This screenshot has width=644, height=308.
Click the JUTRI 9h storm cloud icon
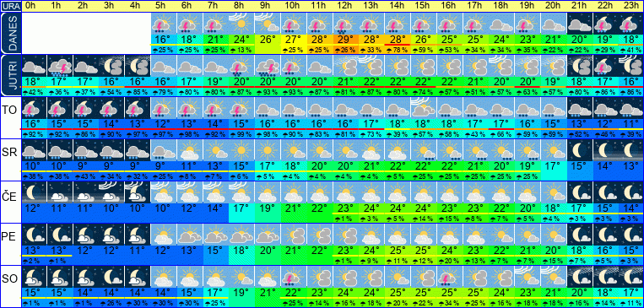click(x=267, y=65)
